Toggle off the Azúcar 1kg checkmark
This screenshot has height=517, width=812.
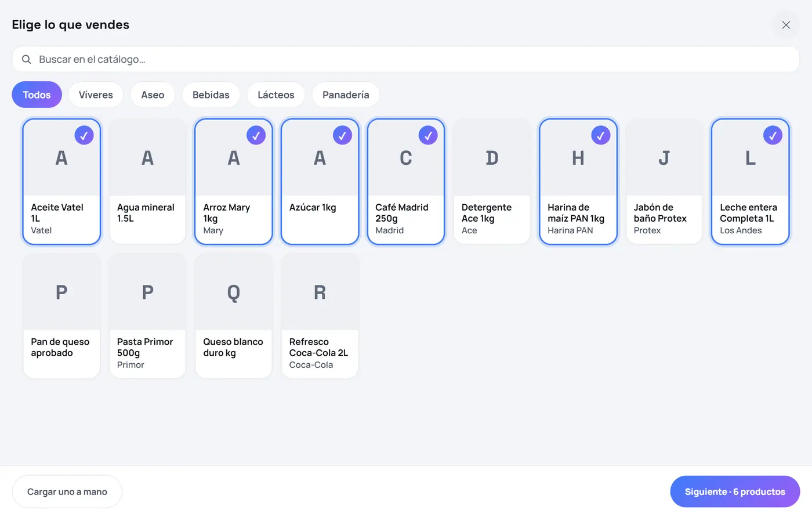[342, 135]
